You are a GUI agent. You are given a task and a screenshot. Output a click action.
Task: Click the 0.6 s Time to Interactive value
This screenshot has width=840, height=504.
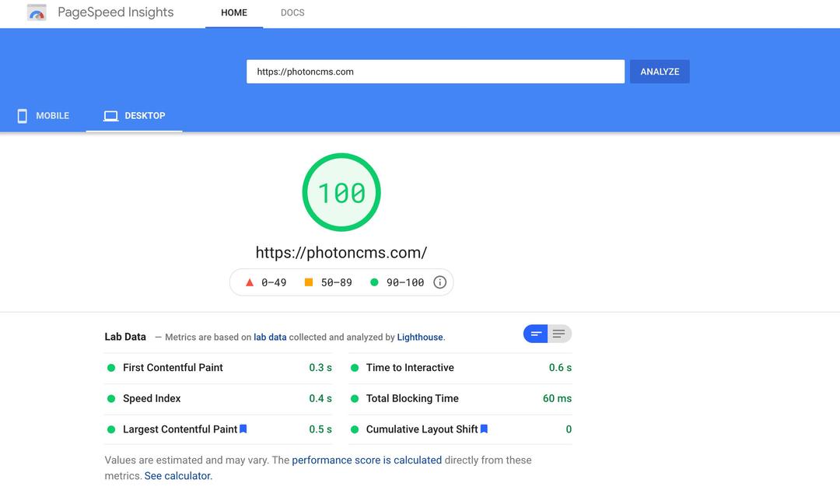click(x=560, y=368)
